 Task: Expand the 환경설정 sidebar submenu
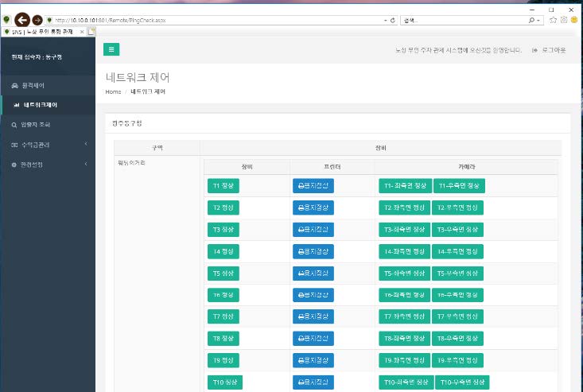click(x=85, y=165)
